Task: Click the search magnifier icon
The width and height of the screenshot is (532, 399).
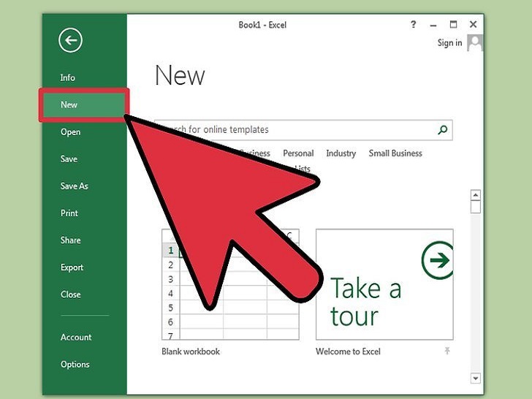Action: (442, 129)
